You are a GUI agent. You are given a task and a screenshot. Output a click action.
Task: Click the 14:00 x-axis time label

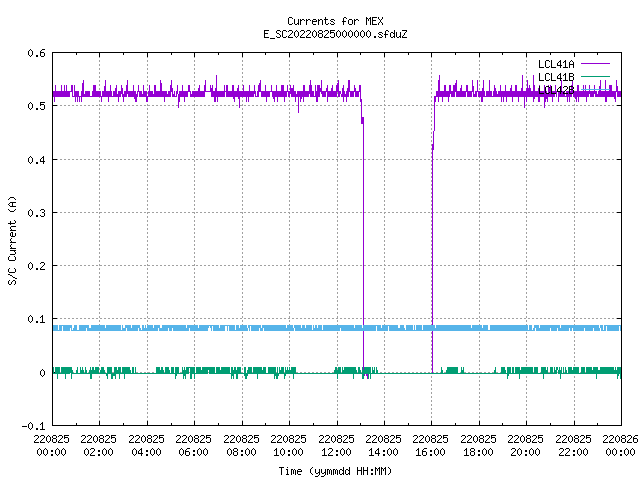tap(383, 452)
